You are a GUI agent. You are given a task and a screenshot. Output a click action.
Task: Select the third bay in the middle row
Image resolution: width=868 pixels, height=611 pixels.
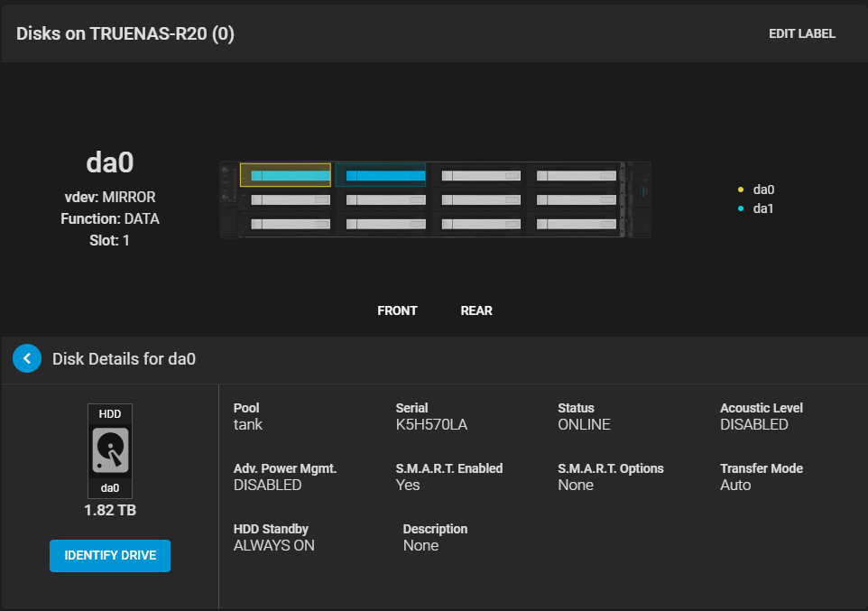tap(481, 200)
